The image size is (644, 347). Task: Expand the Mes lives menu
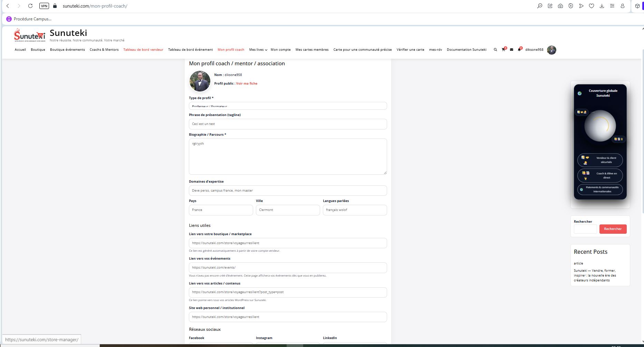tap(258, 50)
